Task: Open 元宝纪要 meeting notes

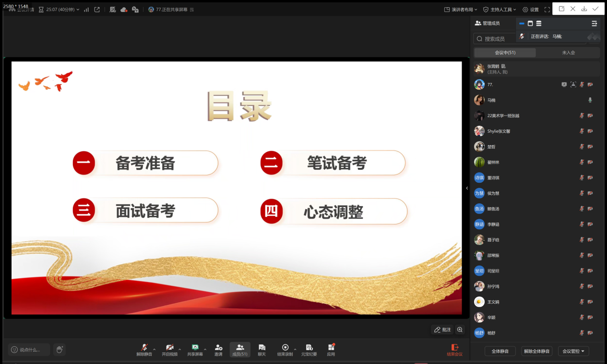Action: [309, 350]
